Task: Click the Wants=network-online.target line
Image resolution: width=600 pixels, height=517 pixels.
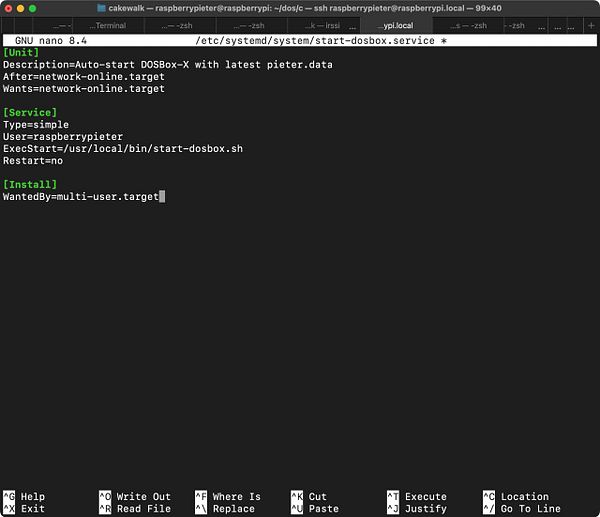Action: (x=84, y=89)
